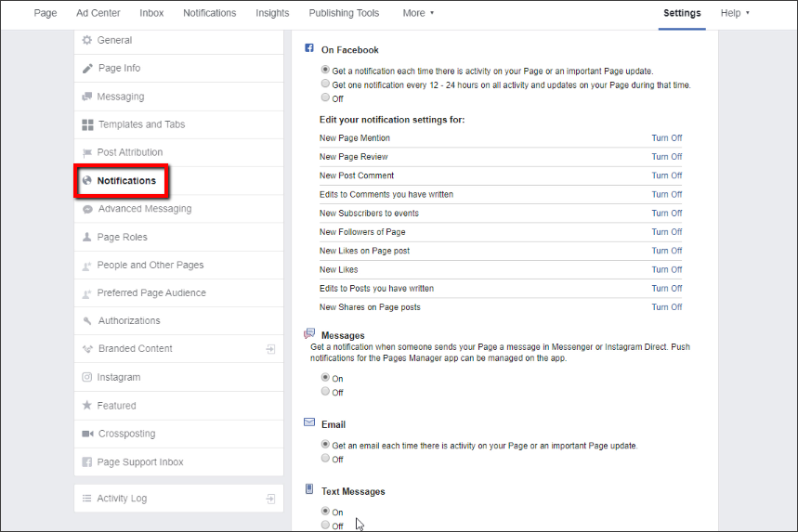Select one notification every 12 - 24 hours
The height and width of the screenshot is (532, 798).
point(325,83)
